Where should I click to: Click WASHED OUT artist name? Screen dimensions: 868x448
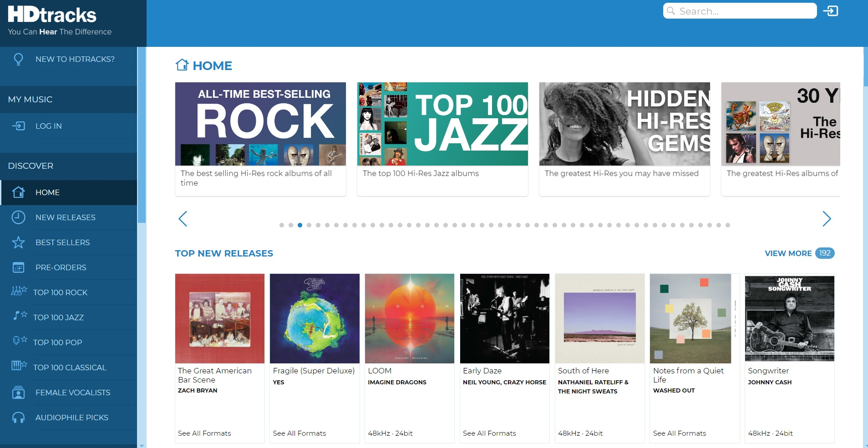(x=674, y=391)
